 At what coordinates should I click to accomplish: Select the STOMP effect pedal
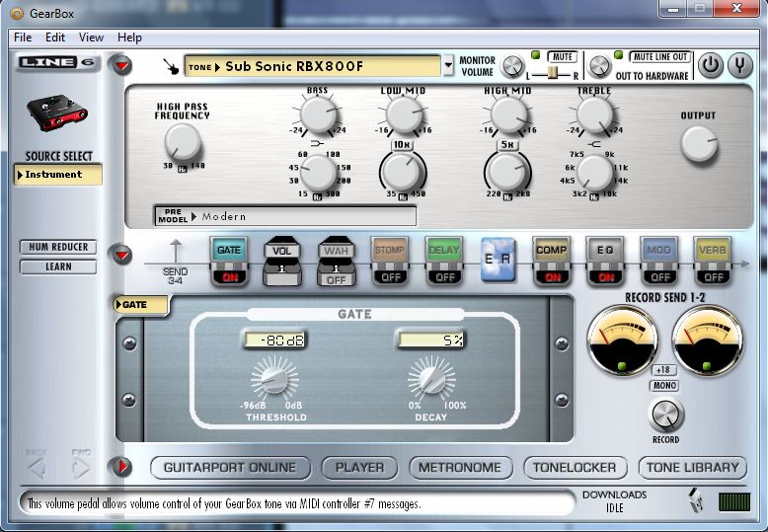[389, 250]
